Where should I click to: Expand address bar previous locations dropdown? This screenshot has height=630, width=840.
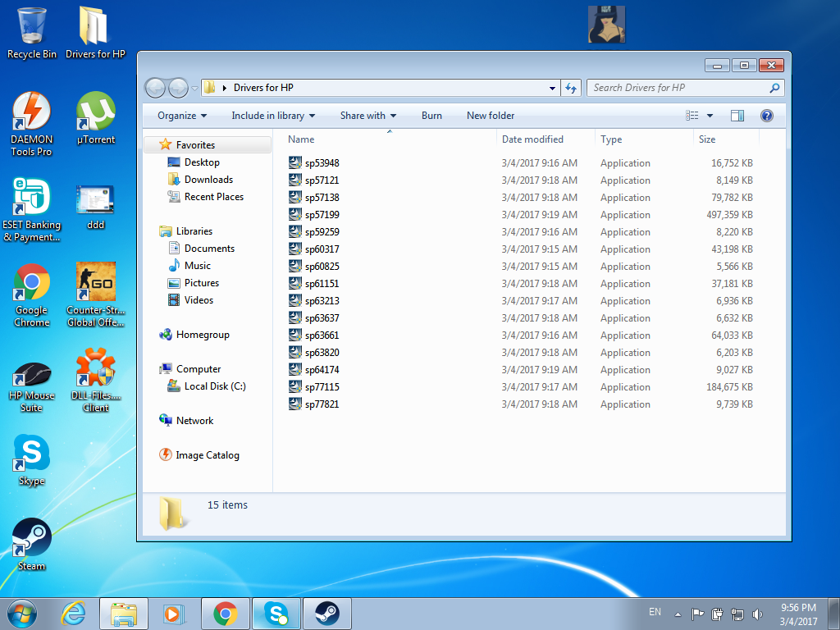552,89
